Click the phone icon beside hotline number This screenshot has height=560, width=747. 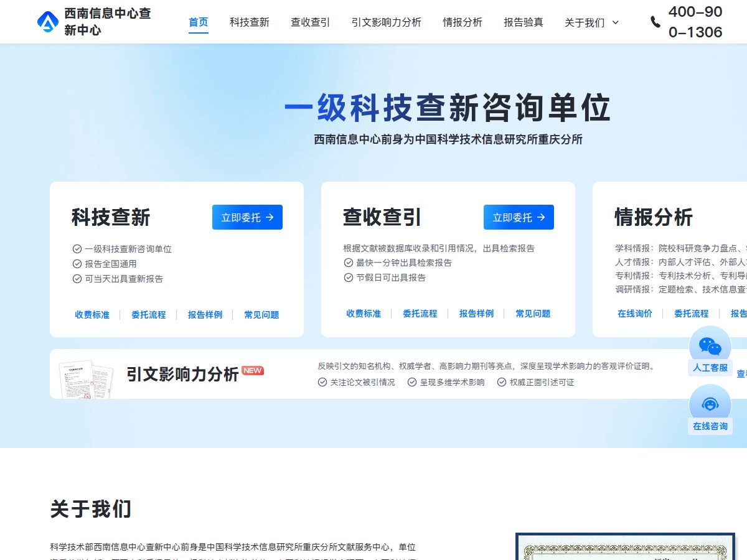click(655, 22)
